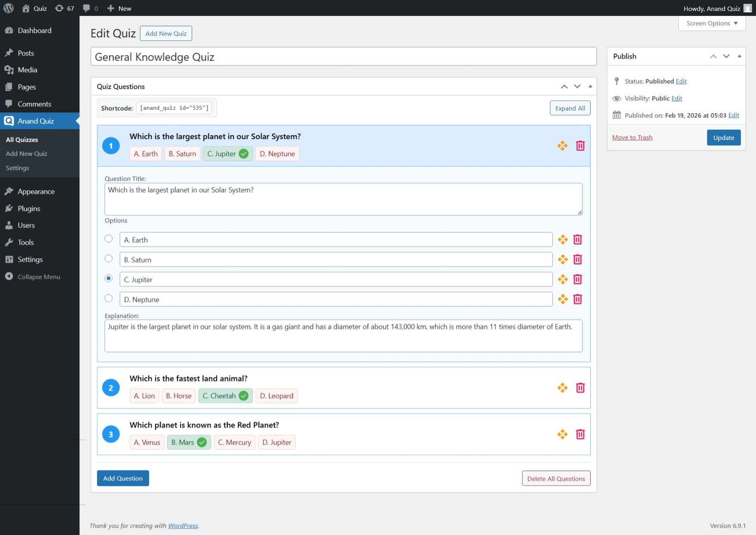Image resolution: width=756 pixels, height=535 pixels.
Task: Click the trash icon next to option D. Neptune
Action: 577,299
